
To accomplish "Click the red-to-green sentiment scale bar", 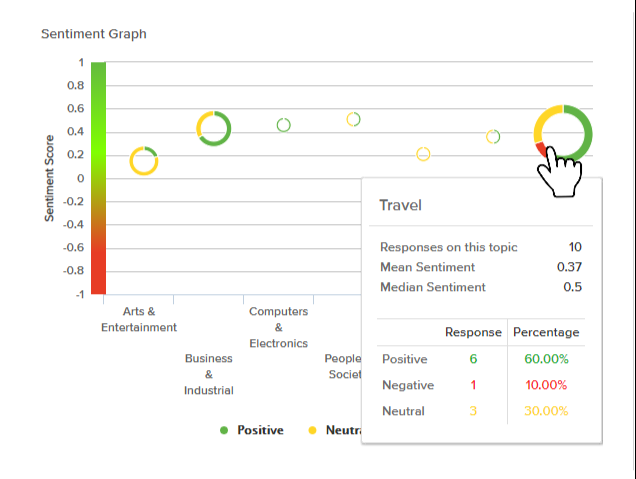I will click(x=98, y=178).
